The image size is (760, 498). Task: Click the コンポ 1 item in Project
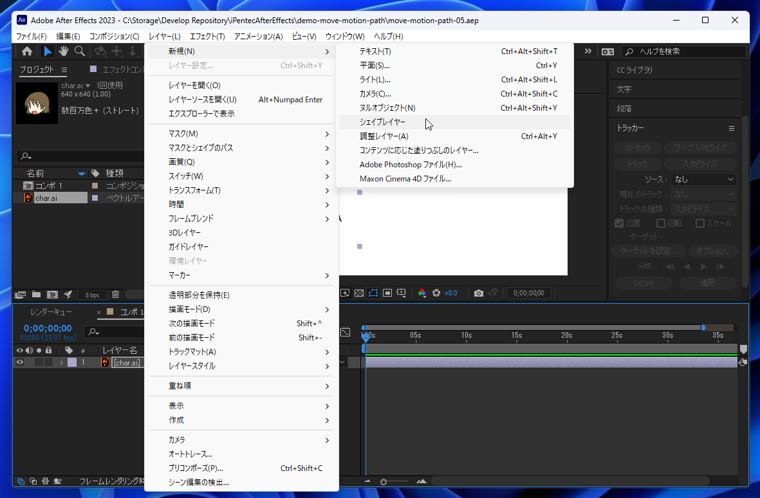click(x=50, y=186)
